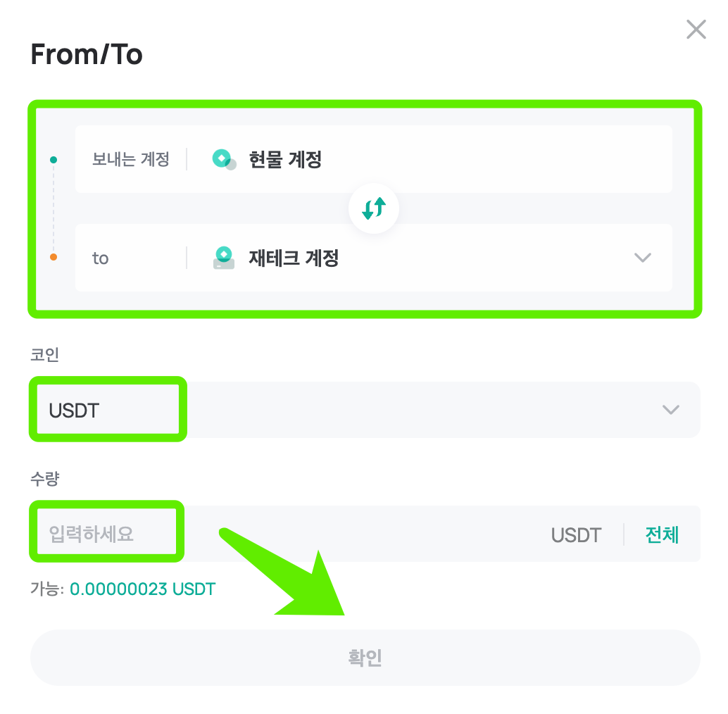The width and height of the screenshot is (728, 714).
Task: Click the 코인 section label
Action: (44, 355)
